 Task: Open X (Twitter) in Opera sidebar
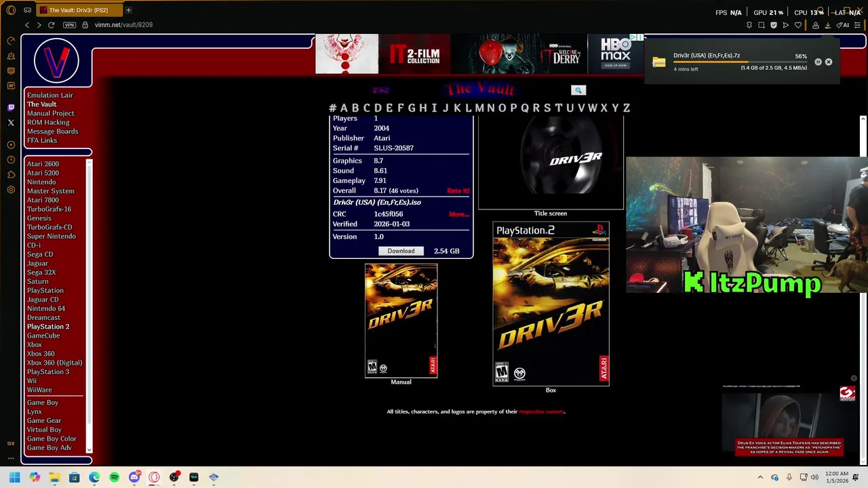coord(11,123)
